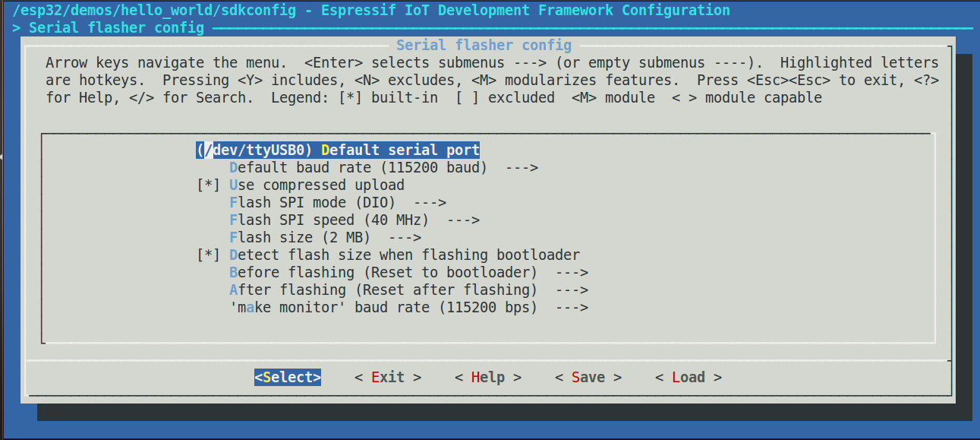
Task: Open After flashing (Reset after flashing) menu
Action: (383, 290)
